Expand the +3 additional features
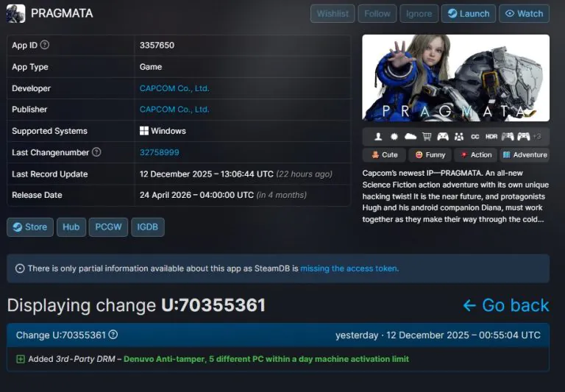This screenshot has height=392, width=565. [537, 137]
